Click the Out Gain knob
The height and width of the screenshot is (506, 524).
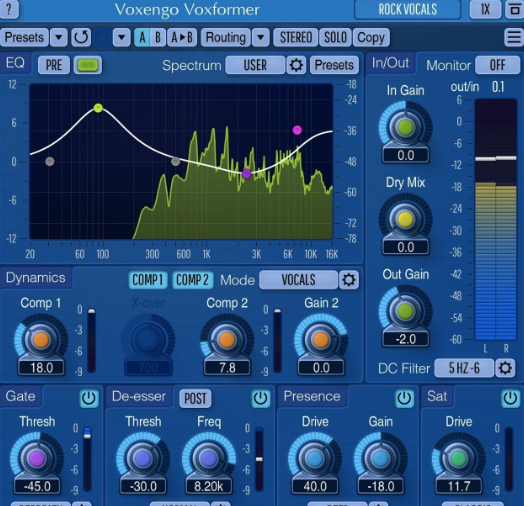click(405, 311)
